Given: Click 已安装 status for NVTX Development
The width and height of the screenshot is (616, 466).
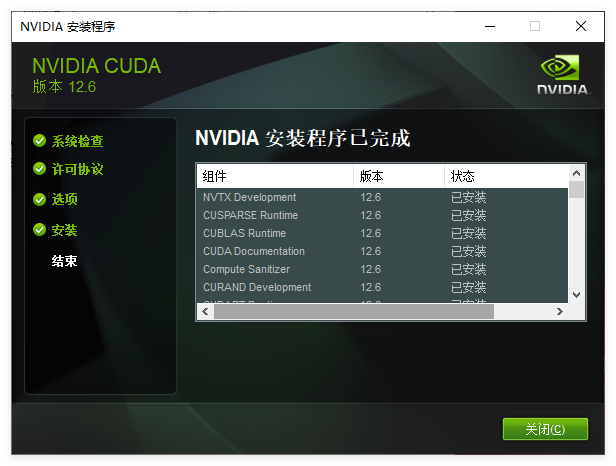Looking at the screenshot, I should (x=468, y=197).
